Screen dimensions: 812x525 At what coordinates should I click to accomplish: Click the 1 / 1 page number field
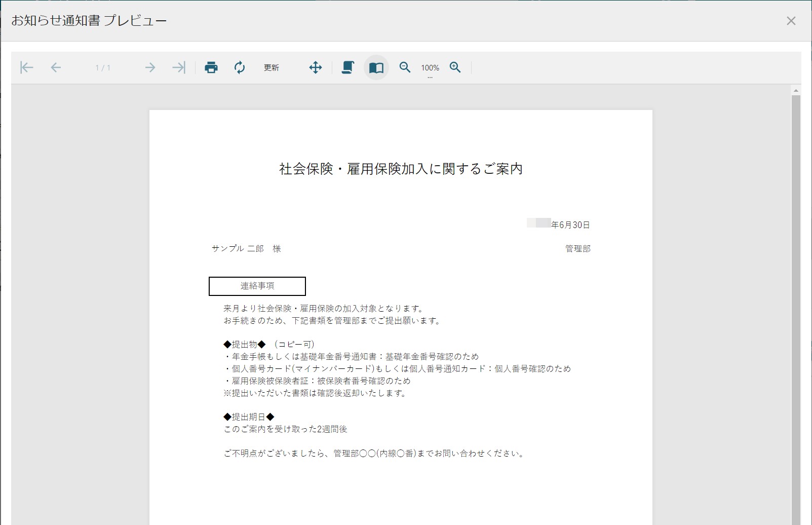click(103, 67)
